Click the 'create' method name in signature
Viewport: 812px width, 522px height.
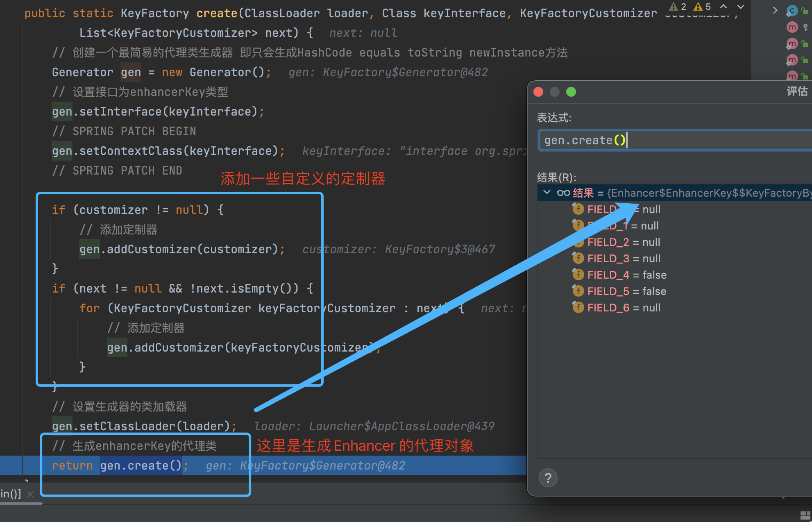point(217,14)
